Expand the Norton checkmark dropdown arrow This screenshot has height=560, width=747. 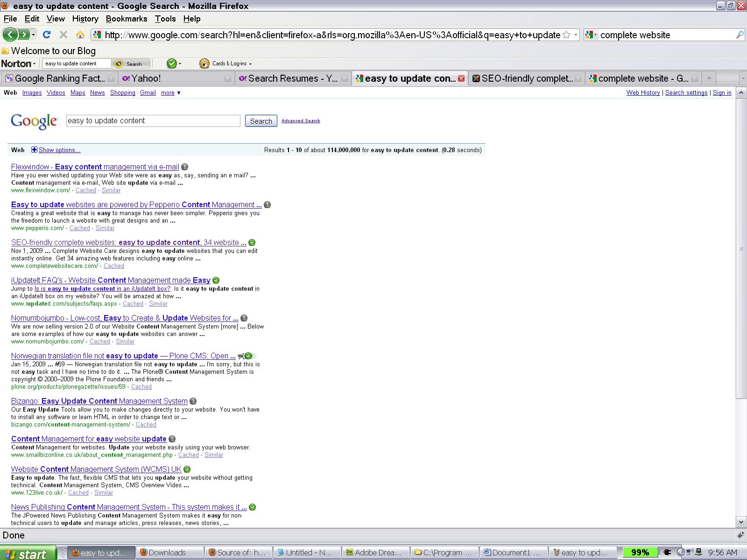(180, 64)
